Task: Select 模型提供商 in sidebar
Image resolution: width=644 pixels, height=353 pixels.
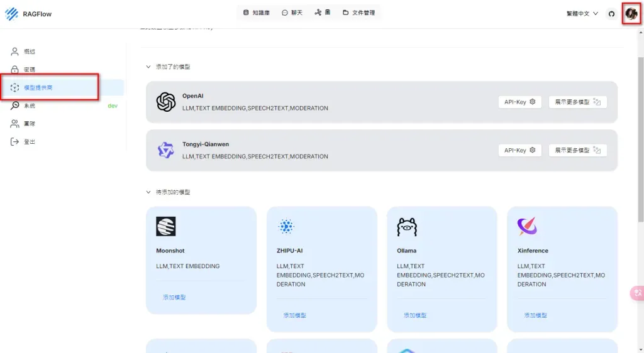Action: 64,88
